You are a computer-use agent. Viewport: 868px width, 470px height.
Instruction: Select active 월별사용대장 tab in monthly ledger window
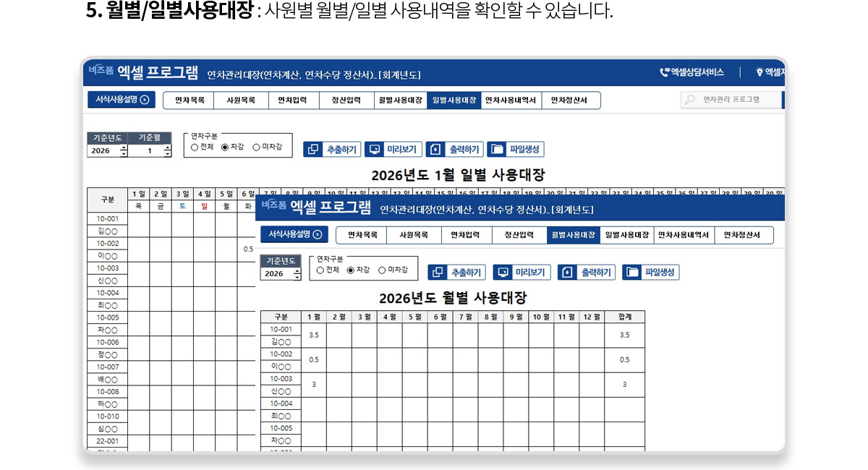(x=574, y=235)
